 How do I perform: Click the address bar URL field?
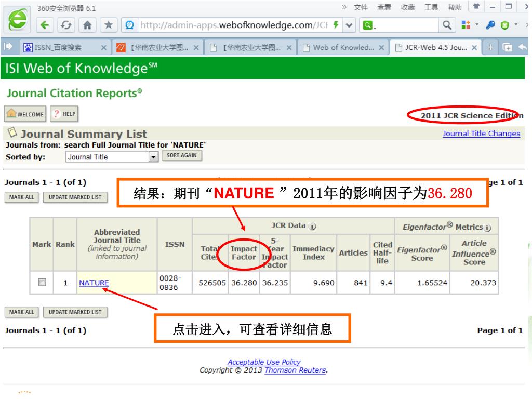coord(234,25)
